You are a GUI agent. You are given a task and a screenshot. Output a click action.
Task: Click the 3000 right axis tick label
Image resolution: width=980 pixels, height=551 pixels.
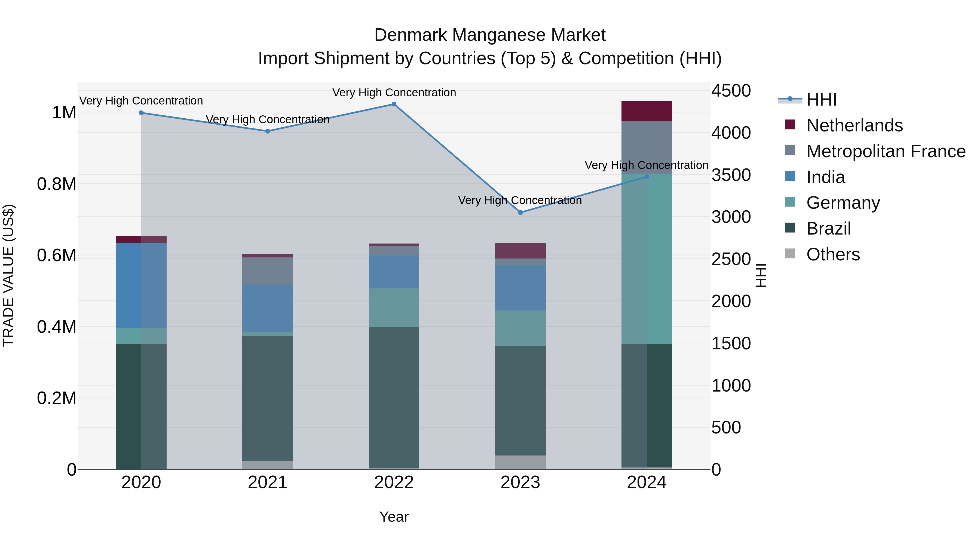pos(731,217)
